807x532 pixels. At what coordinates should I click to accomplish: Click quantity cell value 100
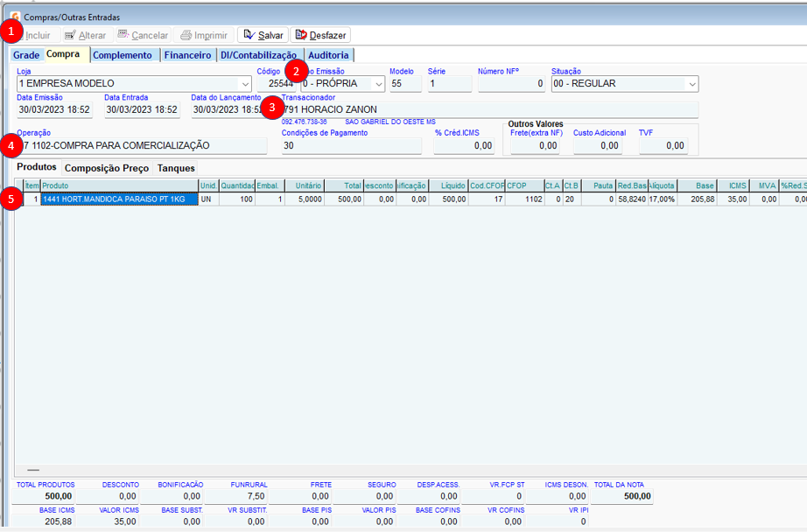(x=237, y=199)
